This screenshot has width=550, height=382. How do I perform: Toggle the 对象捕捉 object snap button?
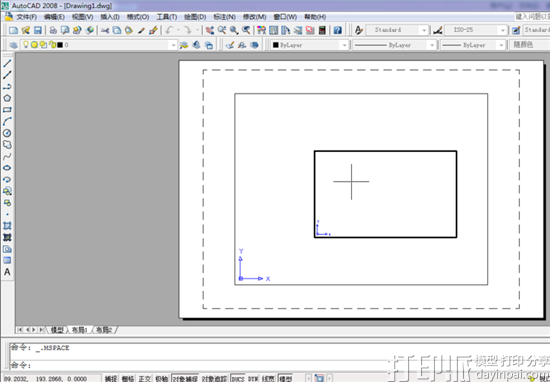point(185,378)
